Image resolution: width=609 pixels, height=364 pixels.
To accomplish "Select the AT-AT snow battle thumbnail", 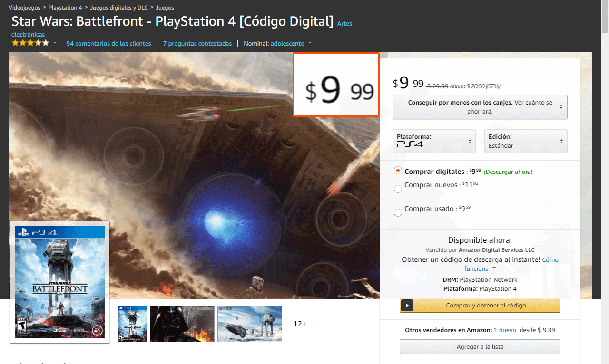I will coord(250,324).
